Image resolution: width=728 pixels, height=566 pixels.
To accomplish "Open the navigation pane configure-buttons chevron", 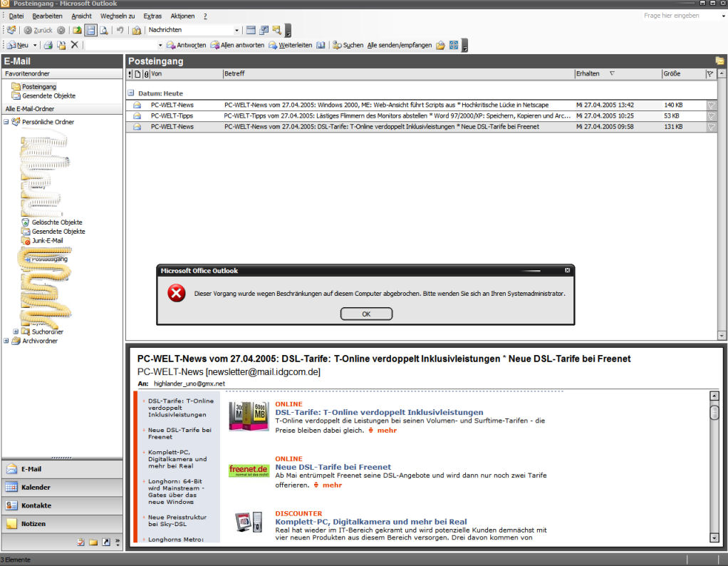I will [x=118, y=542].
